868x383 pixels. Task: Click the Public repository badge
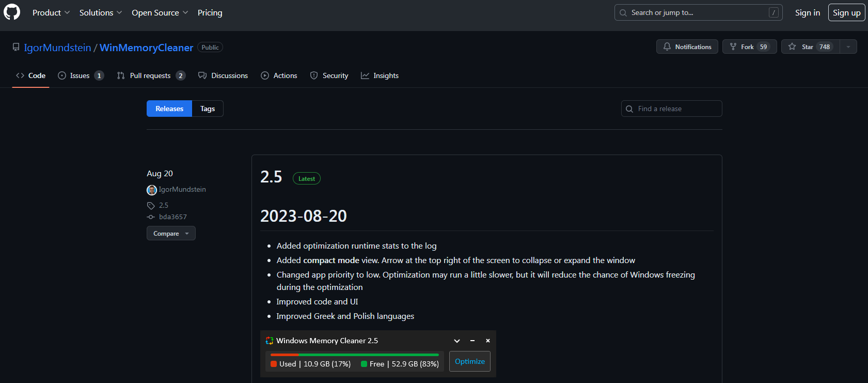210,47
